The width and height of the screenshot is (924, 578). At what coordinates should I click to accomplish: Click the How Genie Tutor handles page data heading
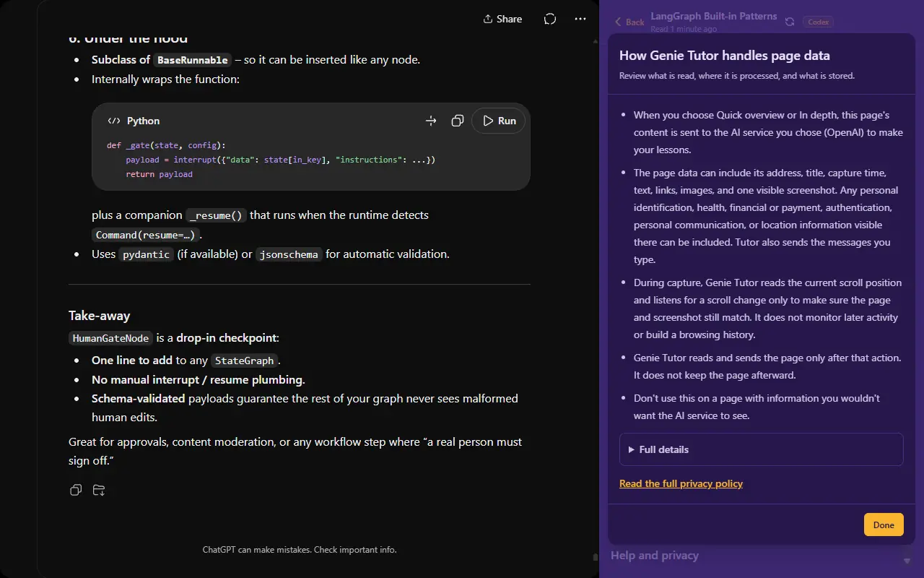(725, 56)
